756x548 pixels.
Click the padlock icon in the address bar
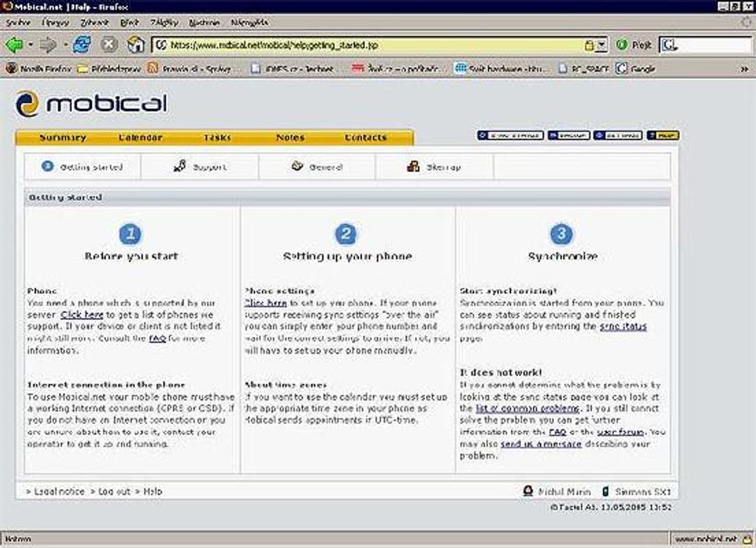click(589, 45)
